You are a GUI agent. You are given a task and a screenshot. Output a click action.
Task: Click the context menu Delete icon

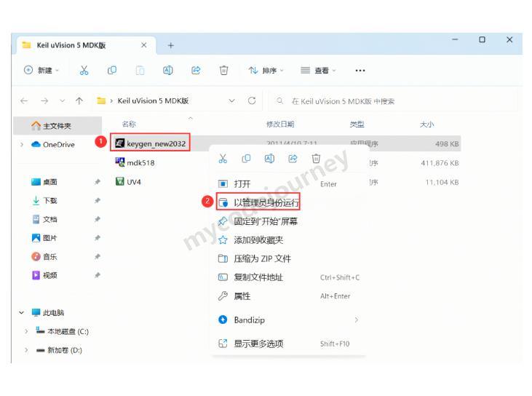click(x=316, y=159)
